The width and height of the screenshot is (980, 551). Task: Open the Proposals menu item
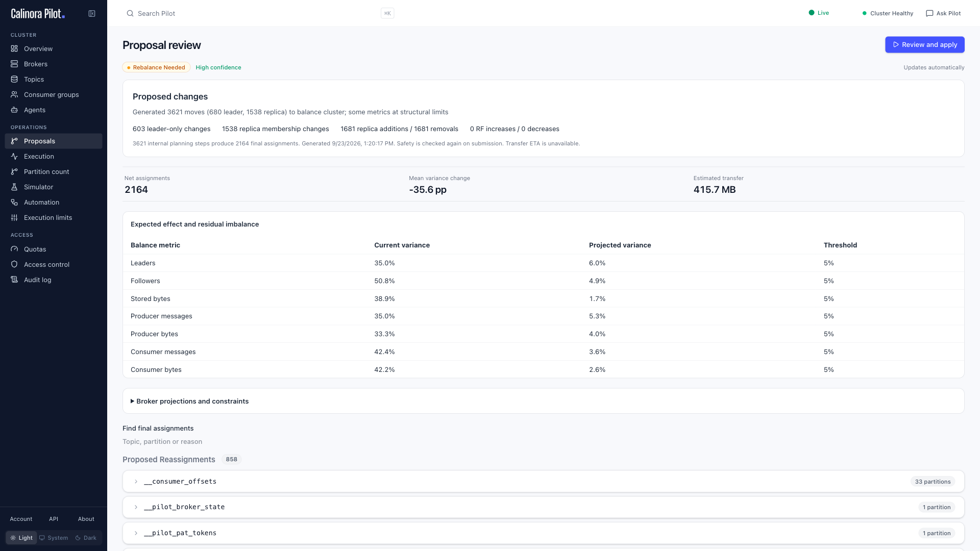54,141
